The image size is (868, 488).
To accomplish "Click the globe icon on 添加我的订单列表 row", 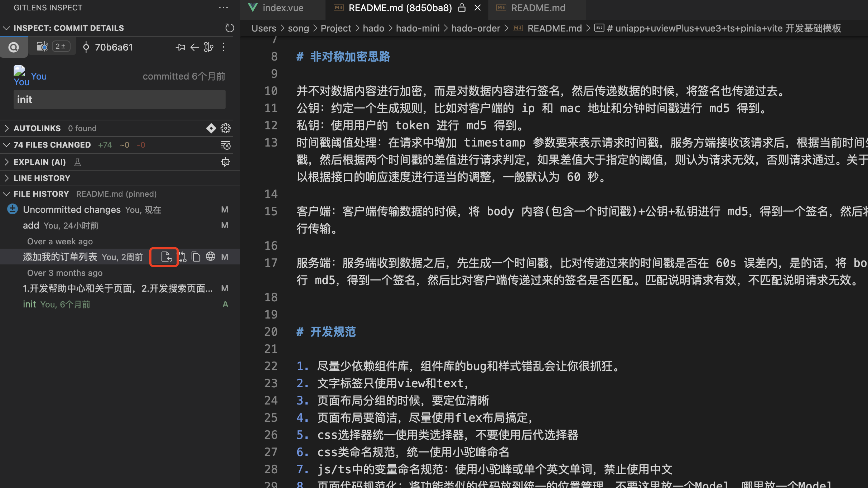I will click(x=211, y=257).
